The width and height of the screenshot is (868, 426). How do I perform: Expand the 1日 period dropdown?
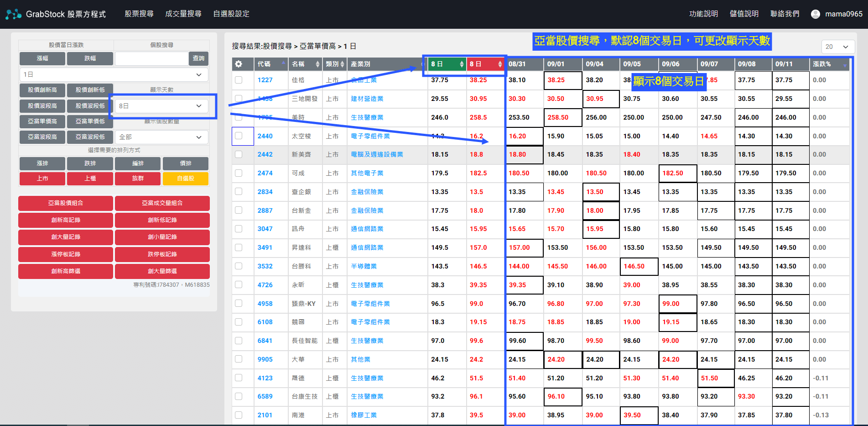point(113,74)
